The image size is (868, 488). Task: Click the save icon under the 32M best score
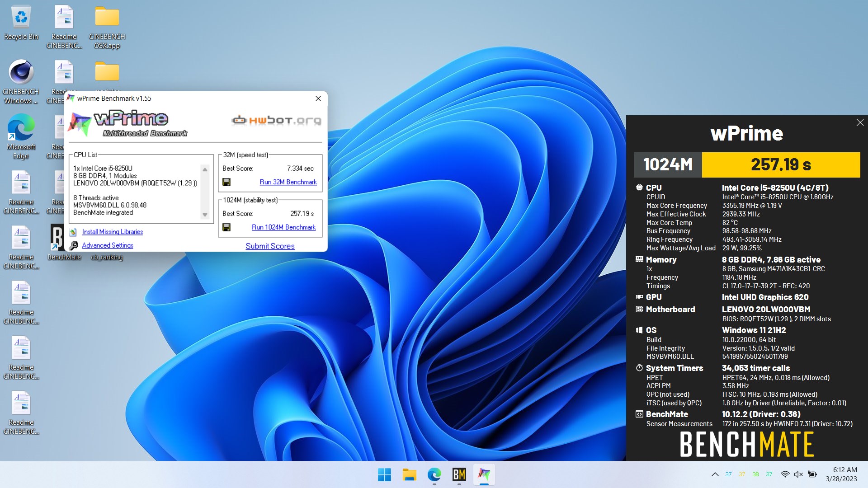(226, 182)
